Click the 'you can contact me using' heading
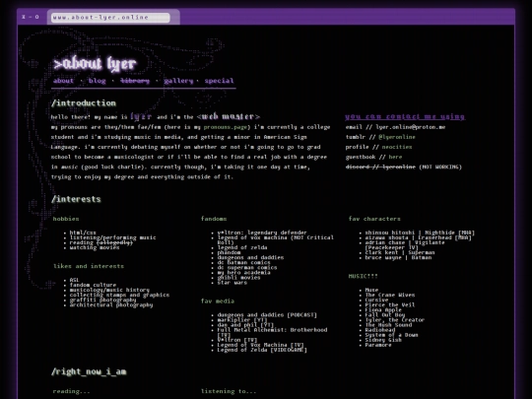 (405, 116)
